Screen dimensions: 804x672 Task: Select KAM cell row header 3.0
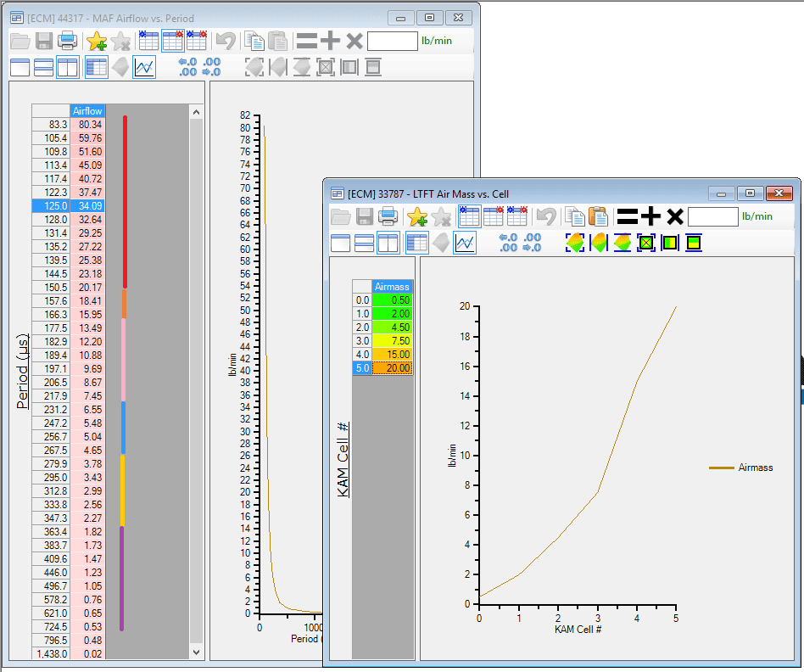362,340
